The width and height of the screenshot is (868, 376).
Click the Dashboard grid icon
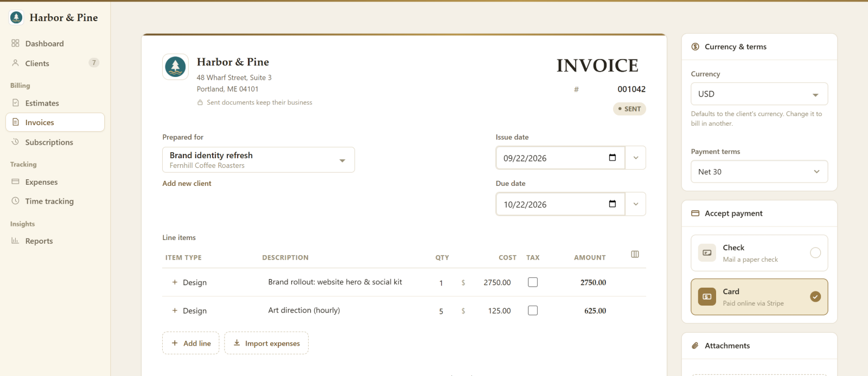(15, 43)
